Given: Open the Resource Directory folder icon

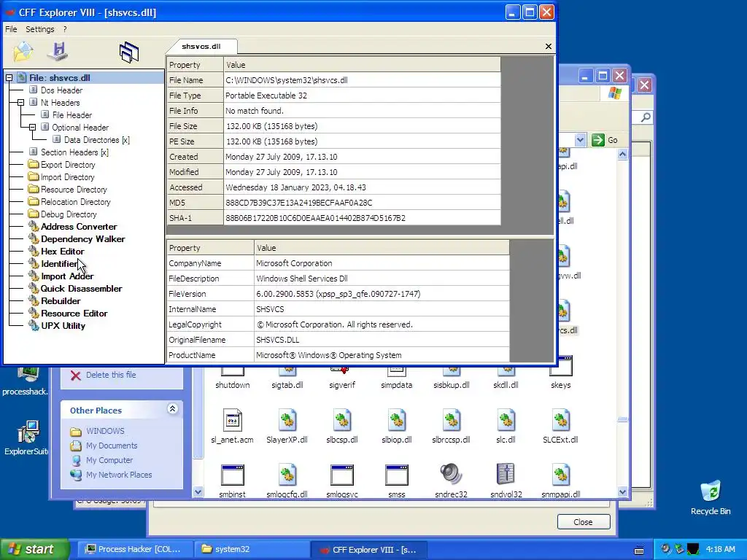Looking at the screenshot, I should (34, 189).
